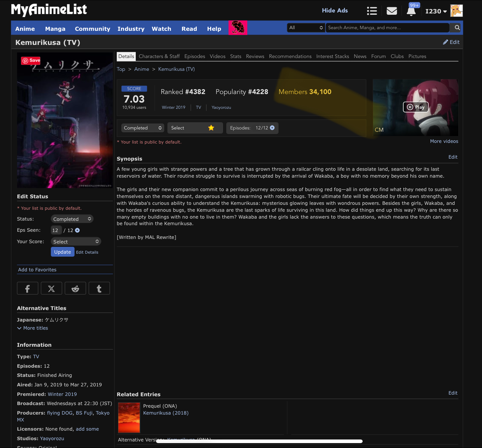This screenshot has height=448, width=482.
Task: Click the Update button
Action: [x=63, y=252]
